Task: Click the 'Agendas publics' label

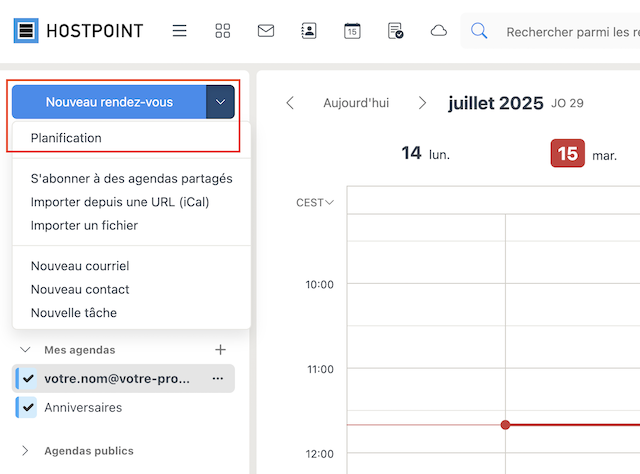Action: [89, 451]
